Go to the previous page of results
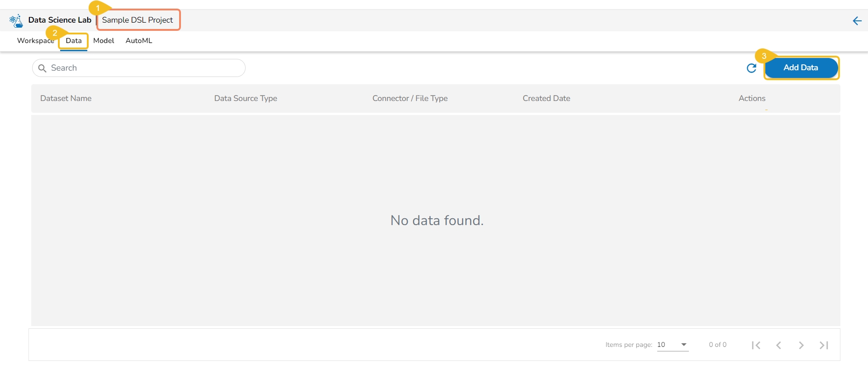 (778, 345)
